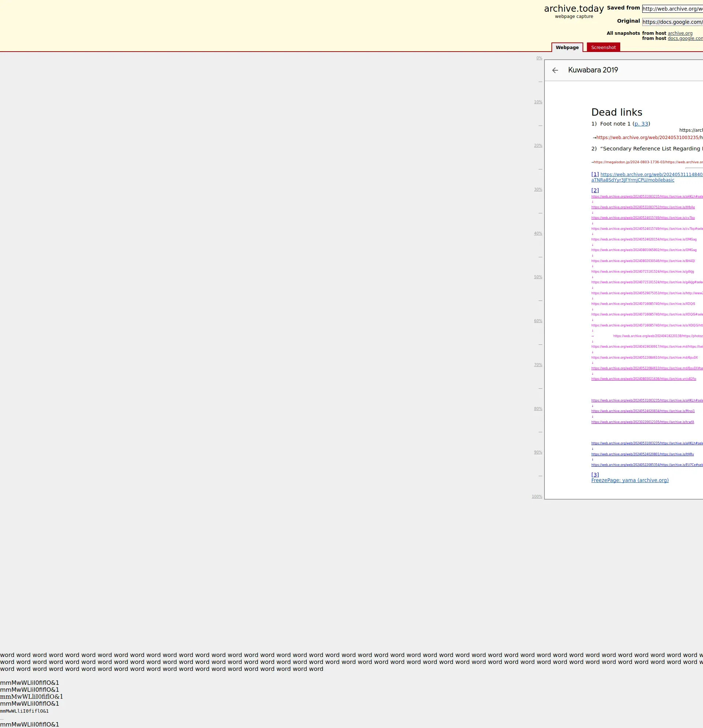Open the archive.is/tHbAe web archive link
This screenshot has width=703, height=728.
coord(643,207)
